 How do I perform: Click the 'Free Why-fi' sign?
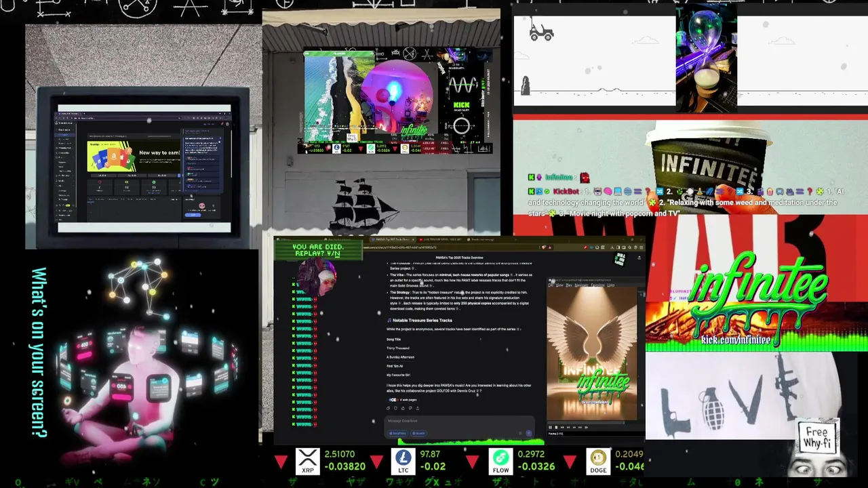[817, 438]
